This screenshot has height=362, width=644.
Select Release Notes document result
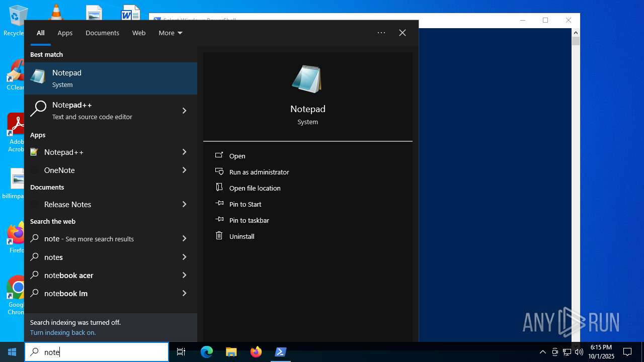[x=111, y=204]
